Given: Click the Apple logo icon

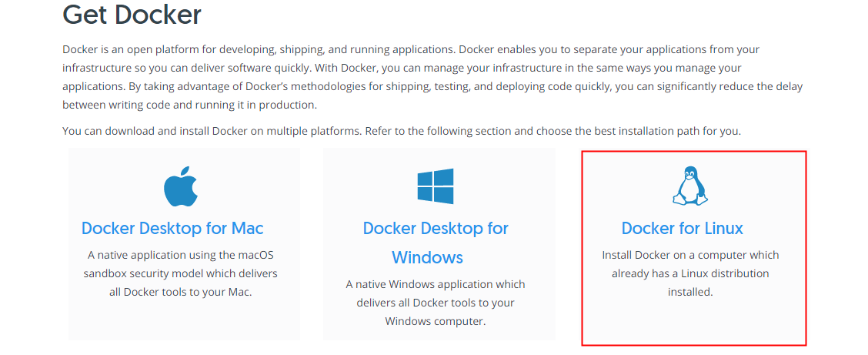Looking at the screenshot, I should tap(181, 186).
